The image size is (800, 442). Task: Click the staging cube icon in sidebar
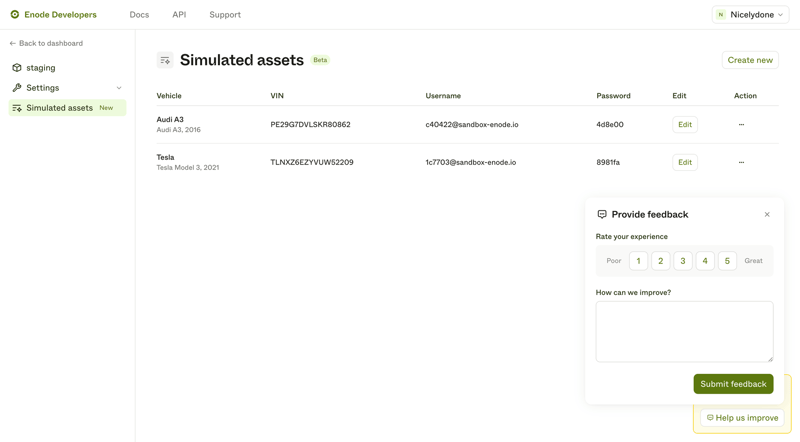coord(17,67)
